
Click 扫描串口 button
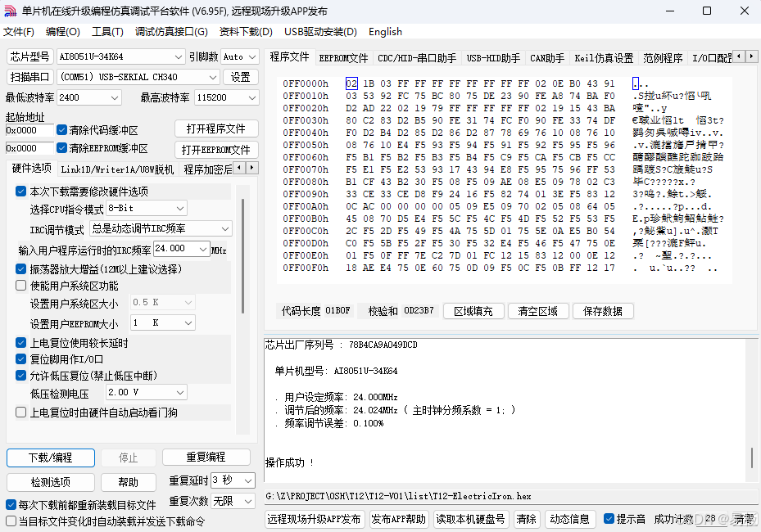click(30, 77)
